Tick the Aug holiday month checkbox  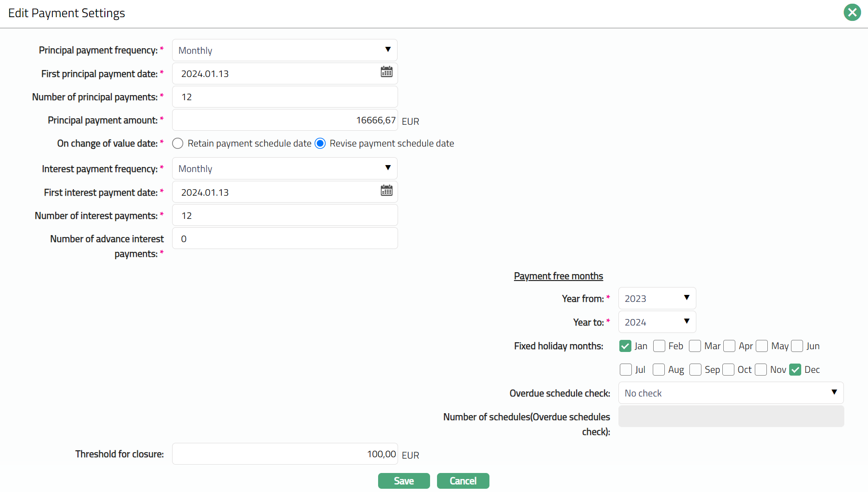coord(659,370)
